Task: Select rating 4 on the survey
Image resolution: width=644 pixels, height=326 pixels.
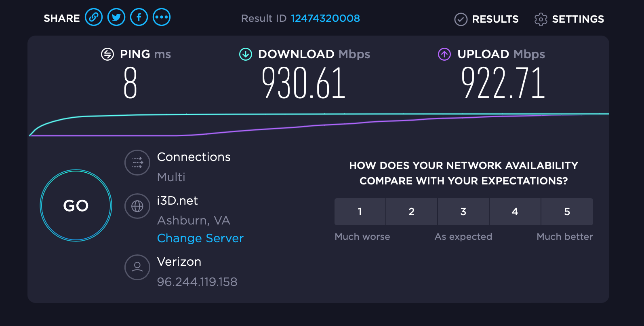Action: tap(515, 212)
